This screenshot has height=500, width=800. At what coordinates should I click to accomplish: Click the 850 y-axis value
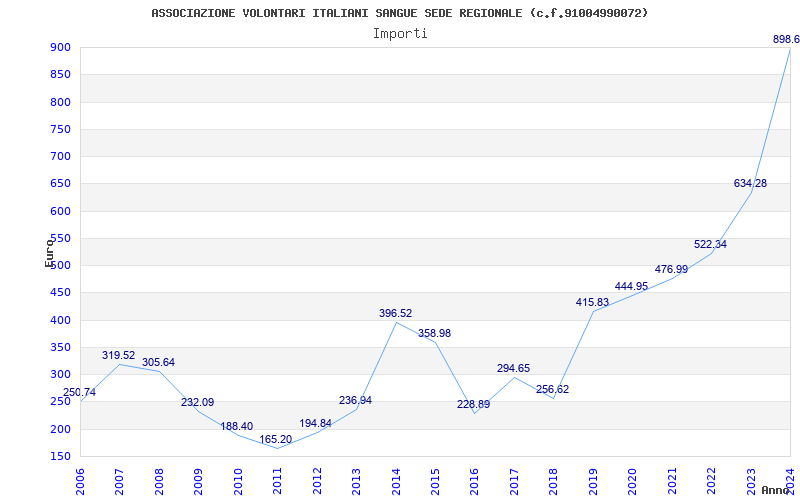(x=60, y=74)
